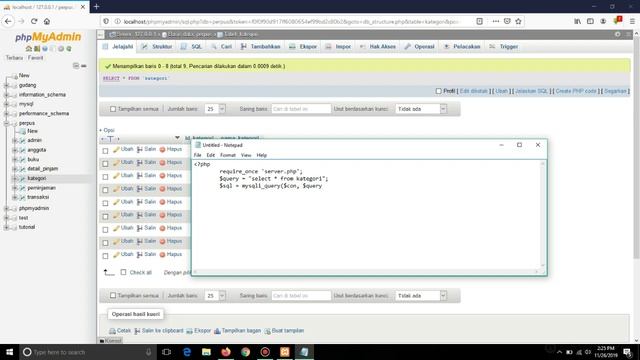Click the Opsi options link

tap(107, 130)
